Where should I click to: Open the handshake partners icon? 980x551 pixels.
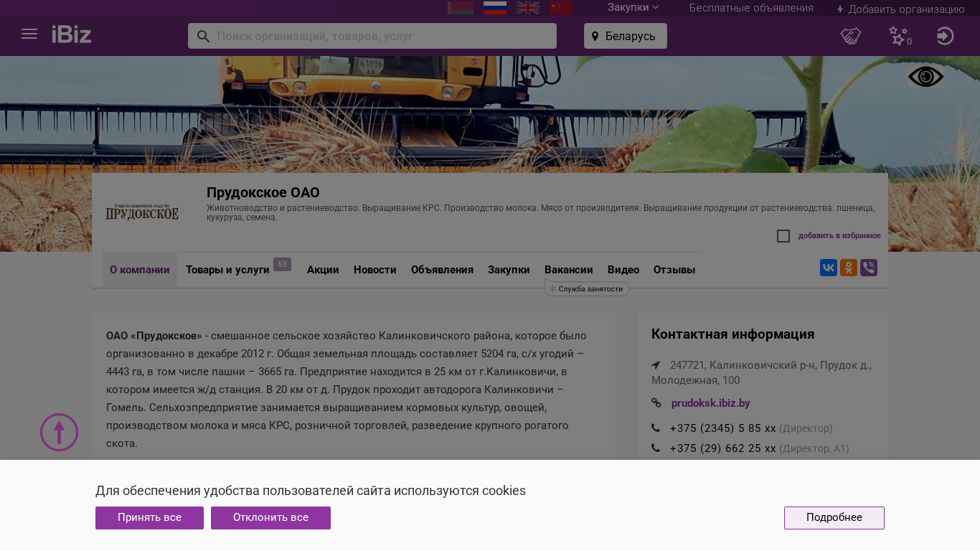click(851, 36)
